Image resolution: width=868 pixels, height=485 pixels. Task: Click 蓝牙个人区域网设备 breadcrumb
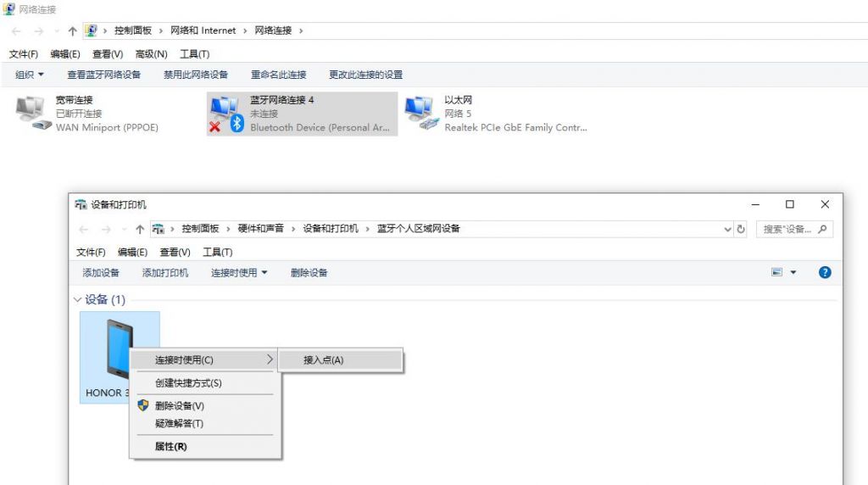click(419, 229)
